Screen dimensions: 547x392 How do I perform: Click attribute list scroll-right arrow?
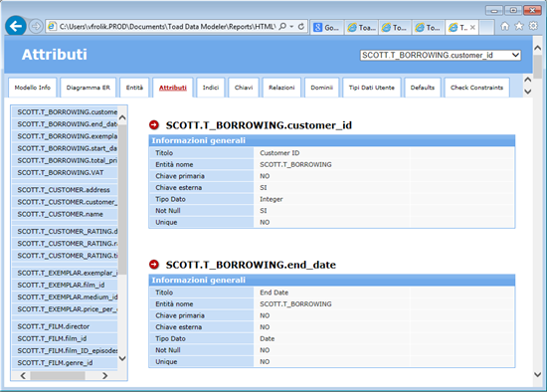104,376
